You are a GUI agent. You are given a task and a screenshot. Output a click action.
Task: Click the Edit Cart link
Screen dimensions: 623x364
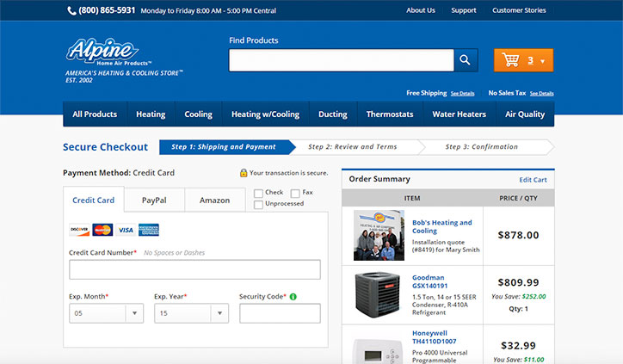click(533, 180)
